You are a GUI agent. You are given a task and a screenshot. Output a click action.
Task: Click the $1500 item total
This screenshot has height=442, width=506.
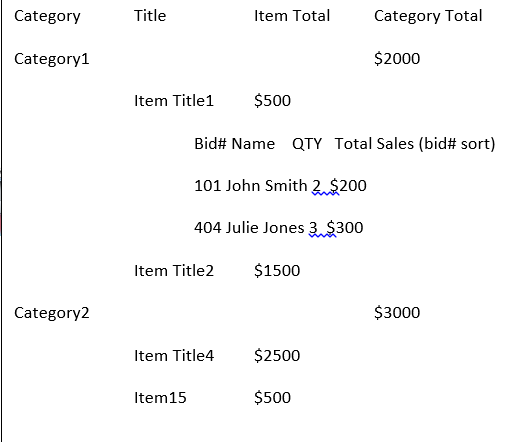(x=277, y=271)
